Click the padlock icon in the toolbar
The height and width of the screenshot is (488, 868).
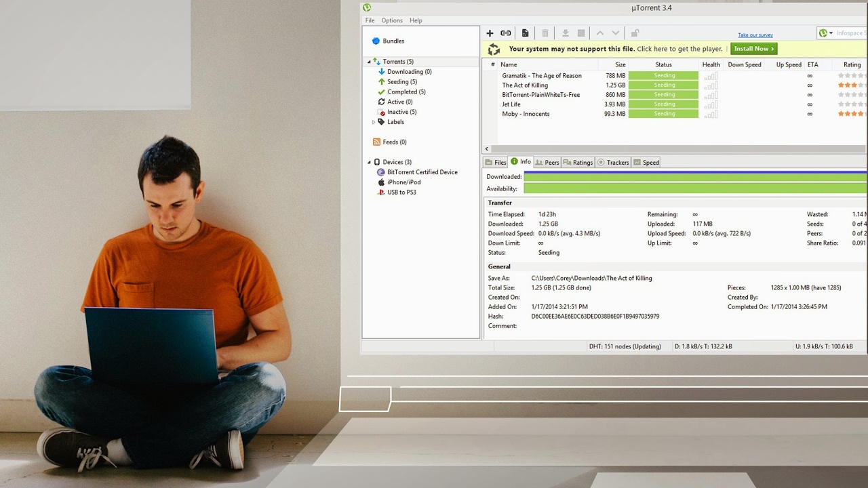click(x=635, y=33)
